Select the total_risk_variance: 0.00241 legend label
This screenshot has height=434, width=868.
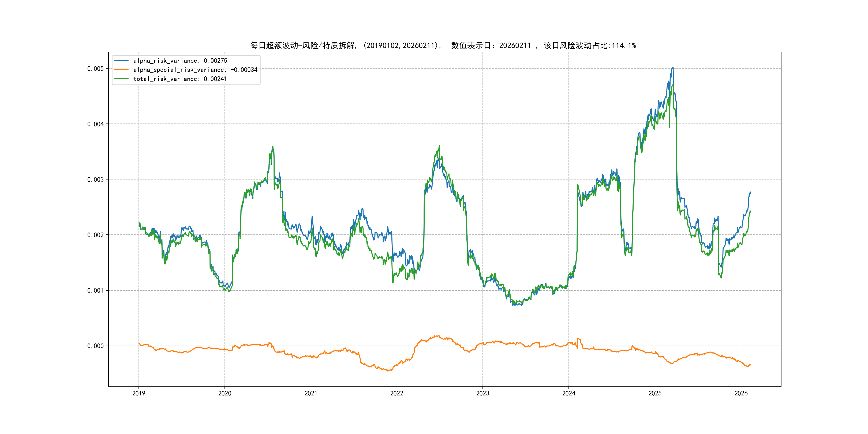[x=180, y=79]
